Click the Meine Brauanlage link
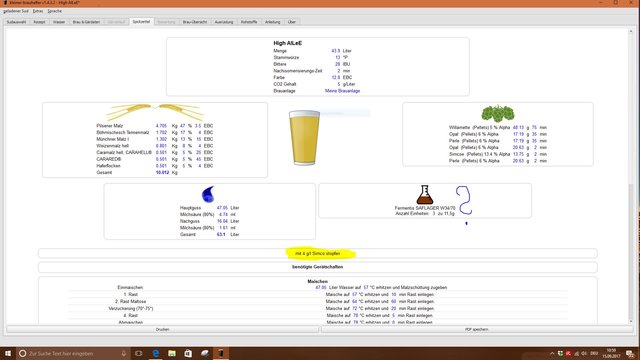The width and height of the screenshot is (640, 360). click(x=342, y=91)
